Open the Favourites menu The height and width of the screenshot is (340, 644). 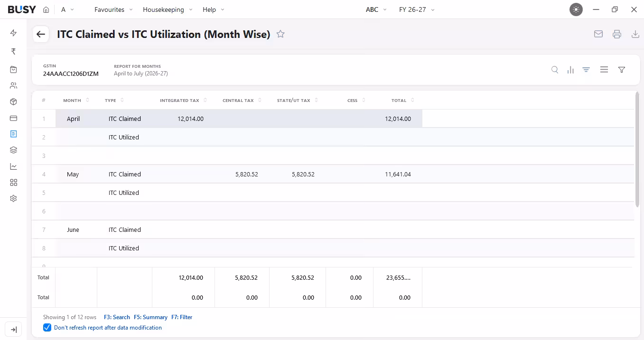pyautogui.click(x=113, y=9)
